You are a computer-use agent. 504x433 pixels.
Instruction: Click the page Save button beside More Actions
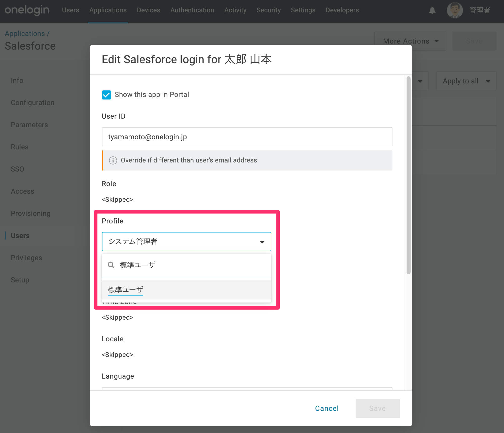tap(474, 41)
